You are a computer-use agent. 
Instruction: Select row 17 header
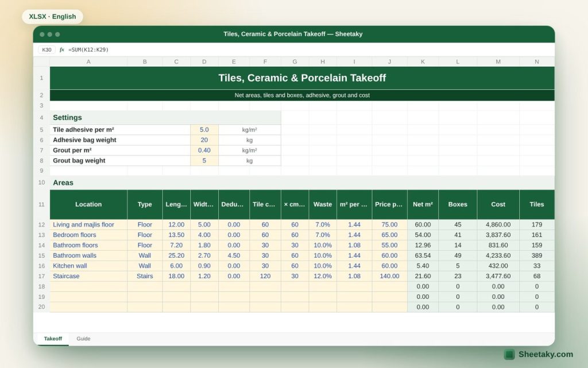[x=41, y=276]
